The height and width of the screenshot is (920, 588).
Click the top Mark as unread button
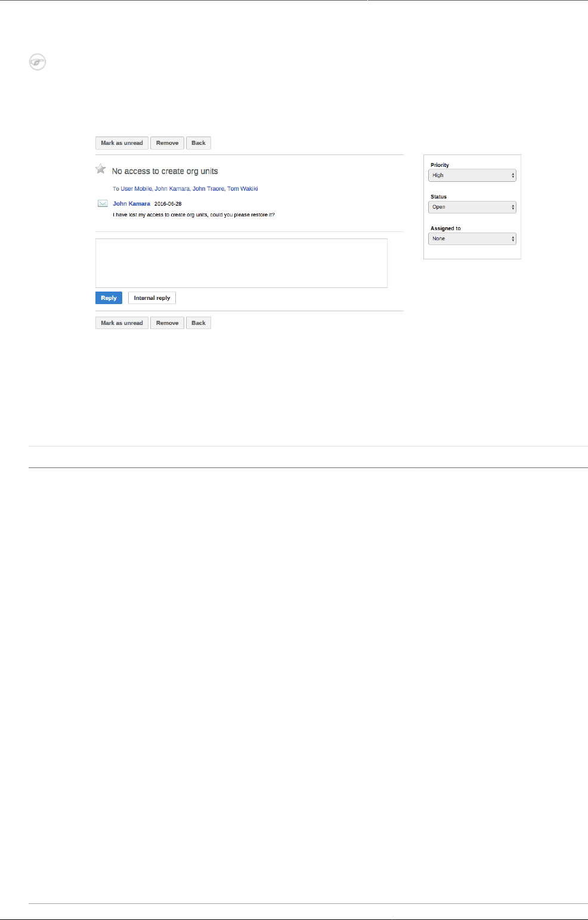click(x=122, y=143)
